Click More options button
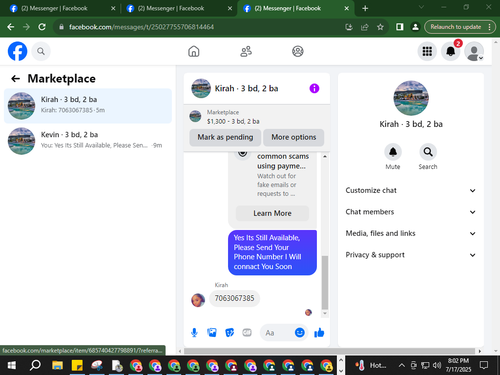500x375 pixels. click(294, 137)
